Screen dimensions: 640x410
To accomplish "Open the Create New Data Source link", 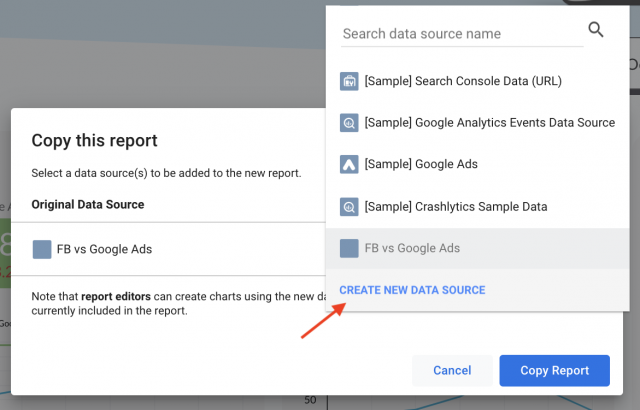I will [412, 290].
